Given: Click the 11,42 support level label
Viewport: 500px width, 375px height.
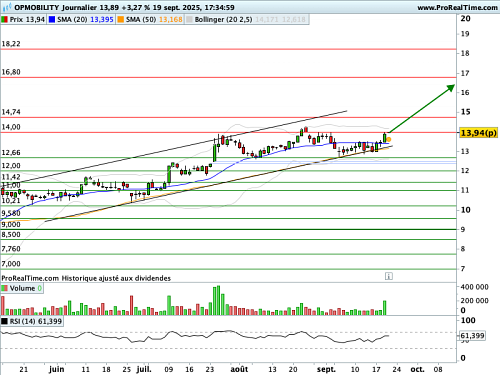Looking at the screenshot, I should click(11, 177).
